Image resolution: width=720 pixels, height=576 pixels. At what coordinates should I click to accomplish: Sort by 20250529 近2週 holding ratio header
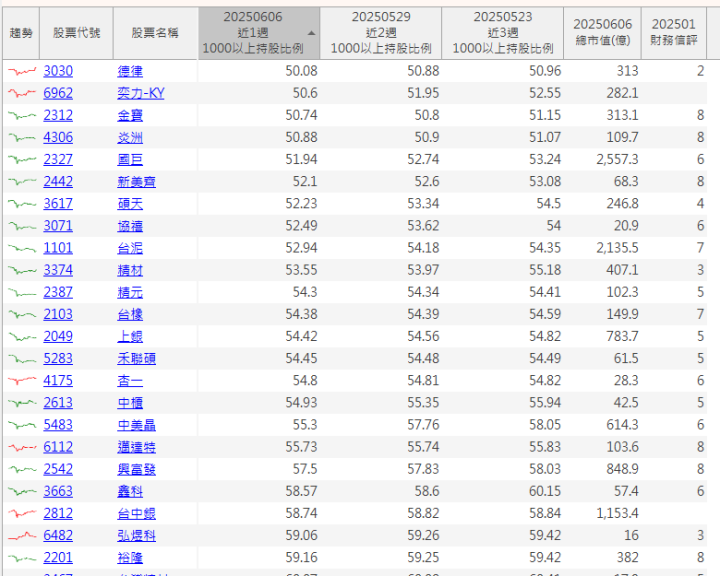381,33
